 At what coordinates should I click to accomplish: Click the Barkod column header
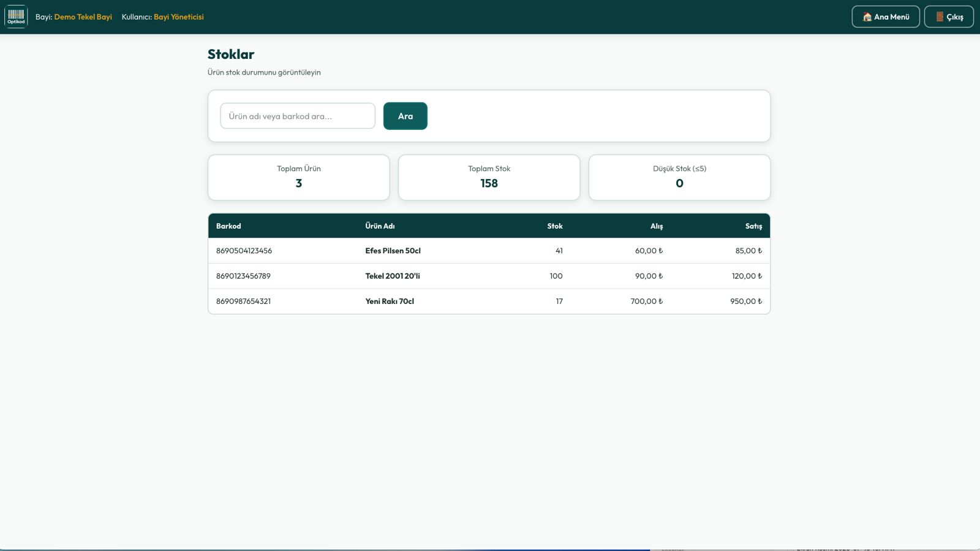click(228, 226)
